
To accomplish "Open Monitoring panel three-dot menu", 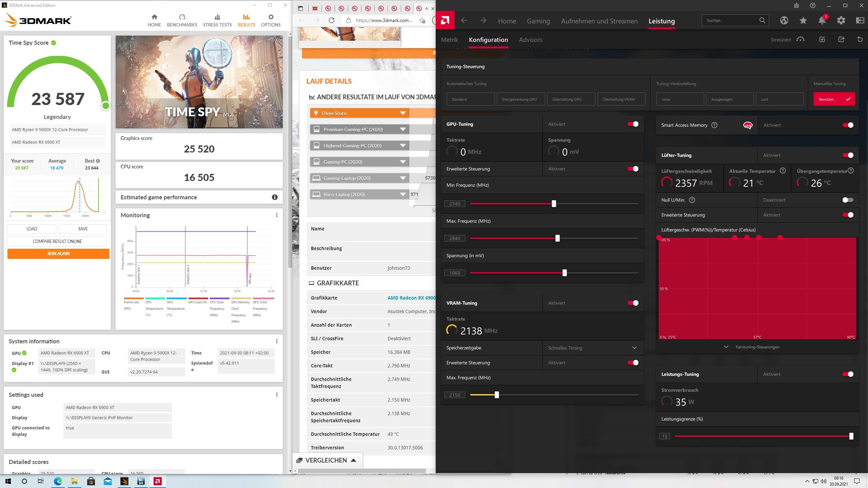I will [277, 215].
